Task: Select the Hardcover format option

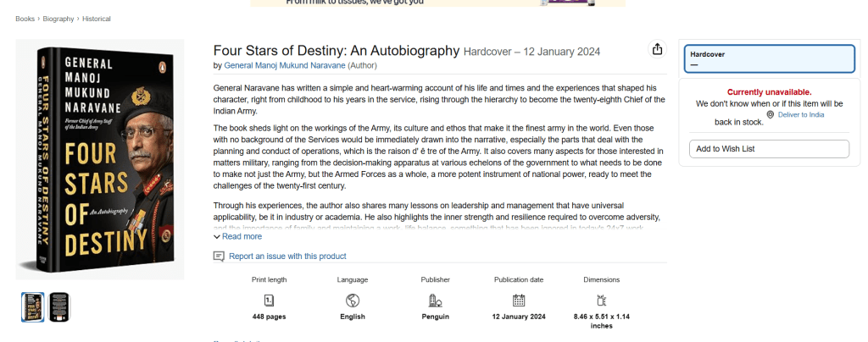Action: [x=769, y=58]
